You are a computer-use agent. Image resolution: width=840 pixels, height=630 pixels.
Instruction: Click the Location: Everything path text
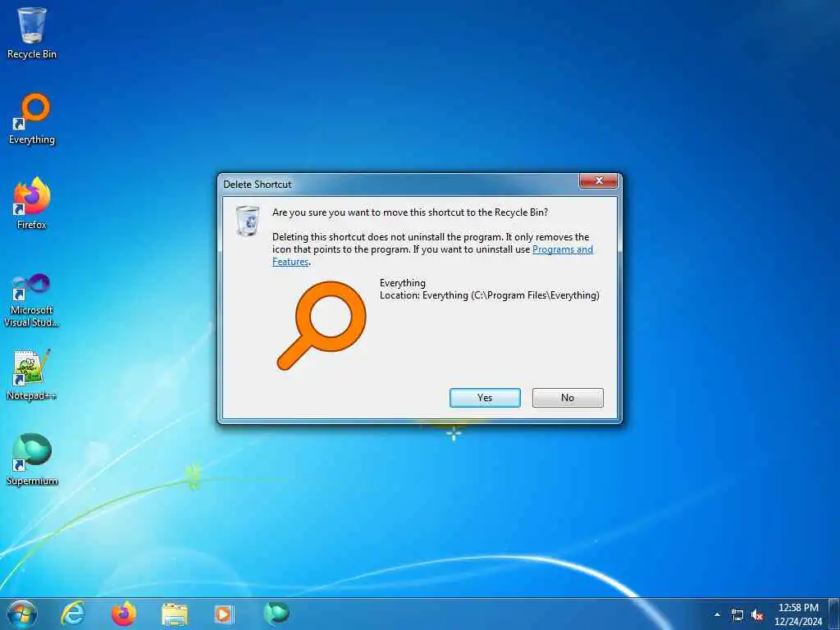click(x=490, y=295)
